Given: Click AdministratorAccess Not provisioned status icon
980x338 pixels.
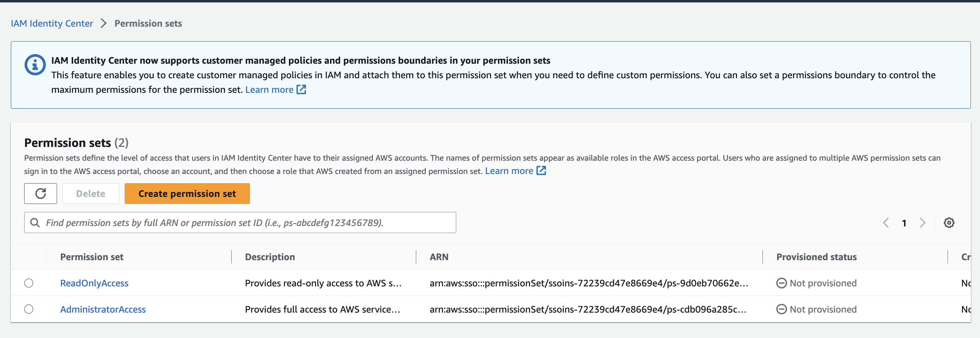Looking at the screenshot, I should [781, 309].
